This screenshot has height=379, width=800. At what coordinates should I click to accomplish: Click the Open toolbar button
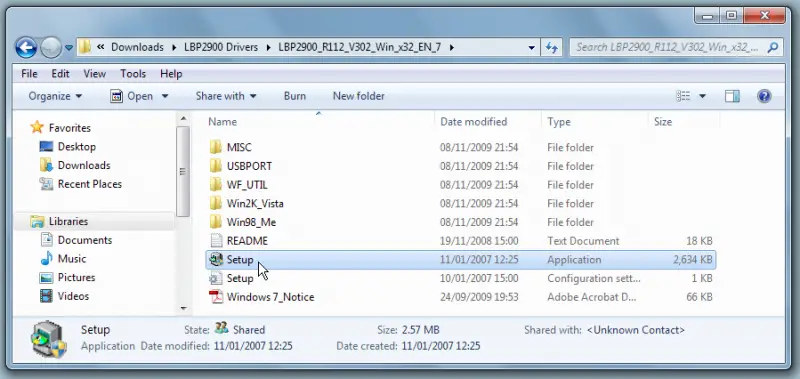[132, 96]
